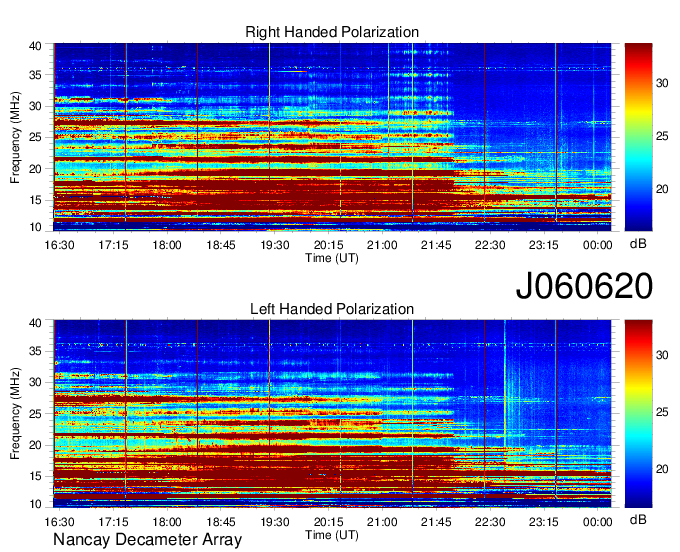Click the 20 dB label on lower colorbar

pyautogui.click(x=662, y=469)
